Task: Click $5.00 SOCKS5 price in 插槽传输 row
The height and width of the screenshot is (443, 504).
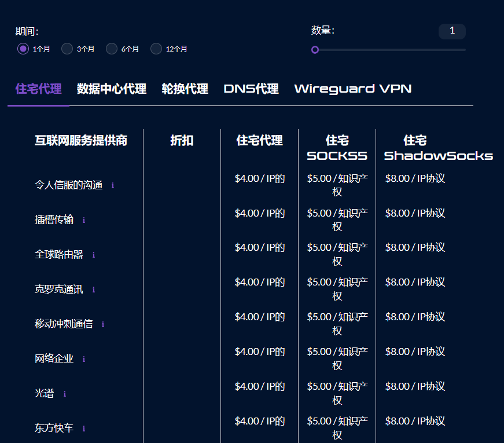Action: pyautogui.click(x=337, y=219)
